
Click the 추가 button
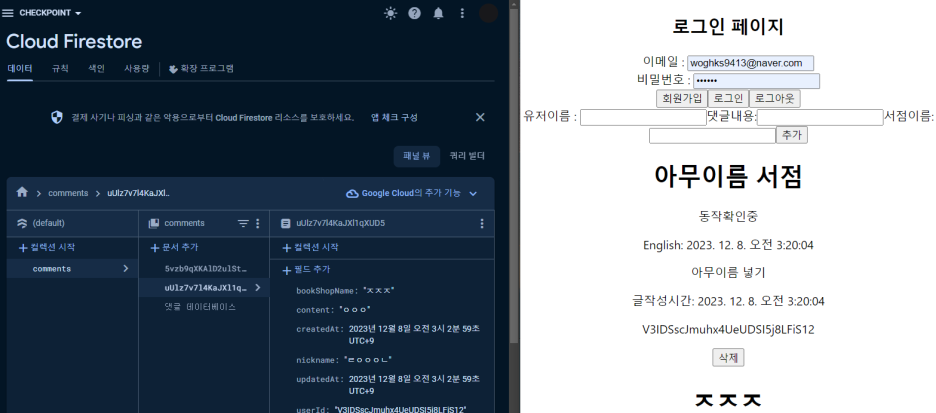coord(792,135)
